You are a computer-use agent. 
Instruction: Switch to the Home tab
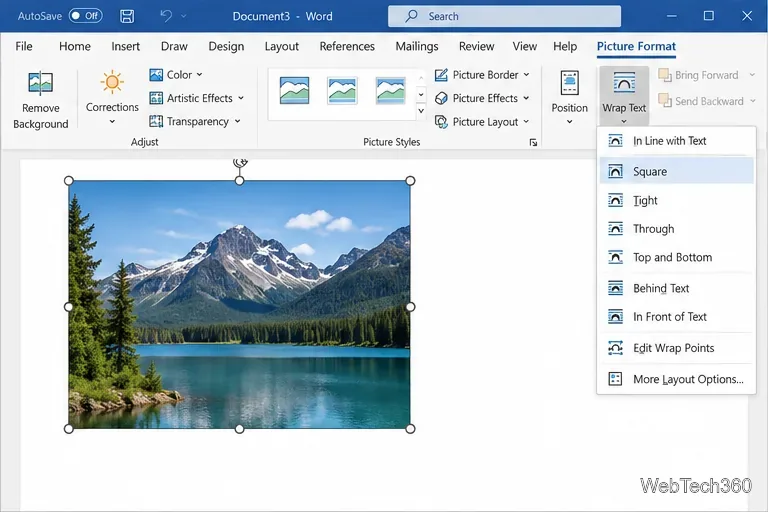(75, 47)
